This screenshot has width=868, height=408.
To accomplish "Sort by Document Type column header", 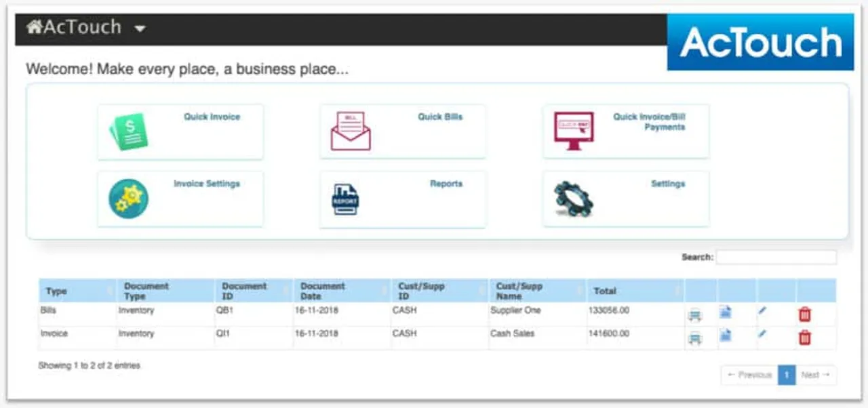I will tap(166, 291).
